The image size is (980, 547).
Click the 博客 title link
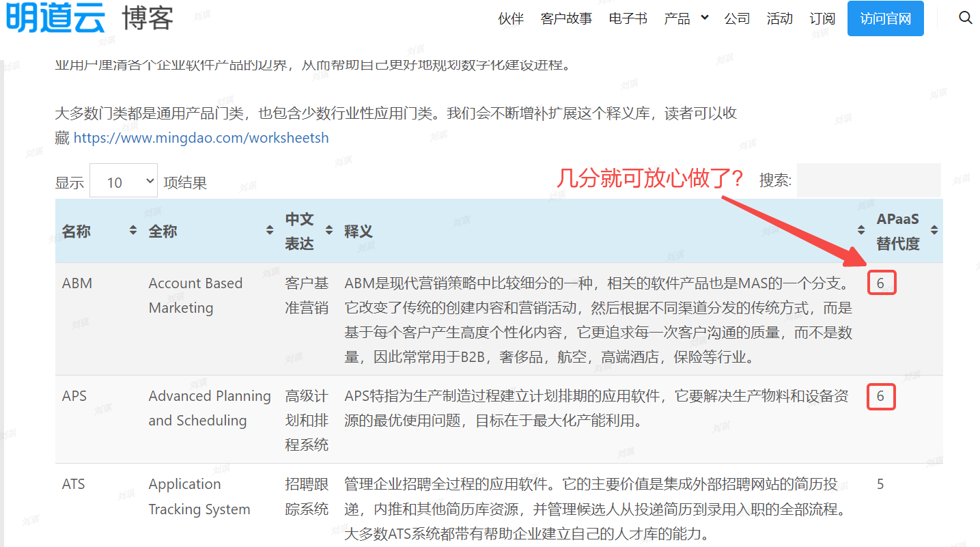click(x=148, y=18)
